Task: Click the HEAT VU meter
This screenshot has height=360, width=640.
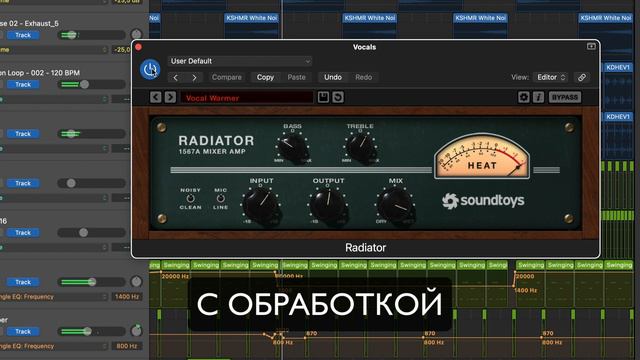Action: pos(482,156)
